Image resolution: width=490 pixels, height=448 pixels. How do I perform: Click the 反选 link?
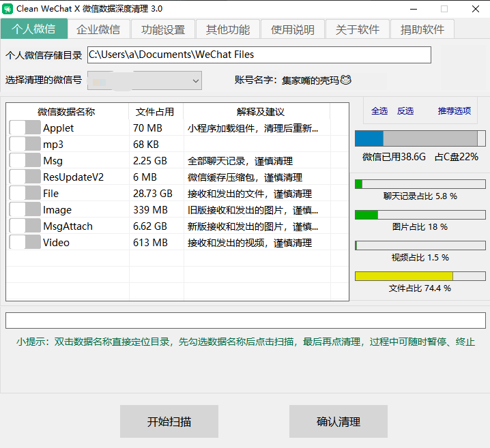point(405,111)
